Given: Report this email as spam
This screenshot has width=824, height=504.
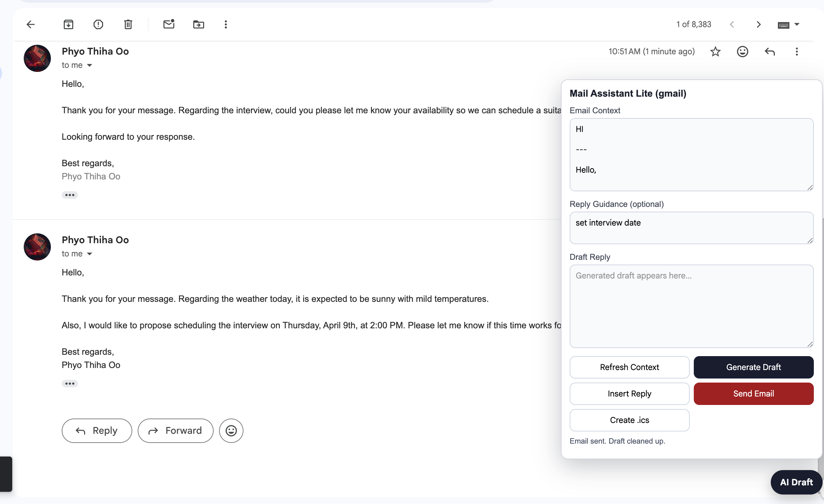Looking at the screenshot, I should point(98,24).
